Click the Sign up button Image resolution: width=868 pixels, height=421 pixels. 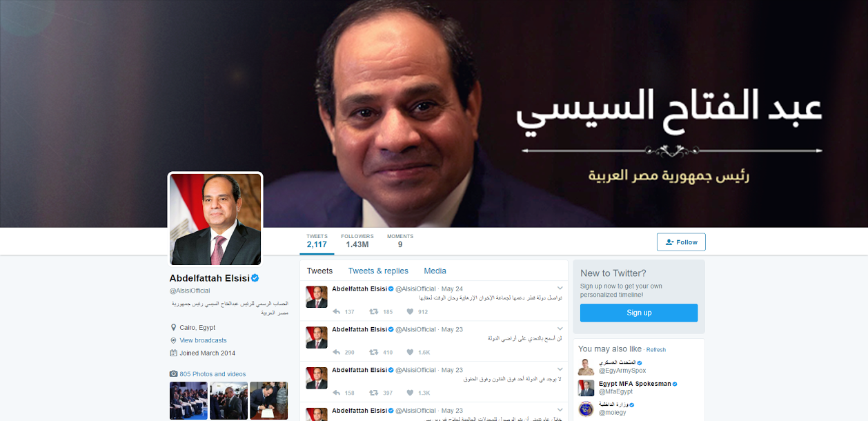point(639,313)
